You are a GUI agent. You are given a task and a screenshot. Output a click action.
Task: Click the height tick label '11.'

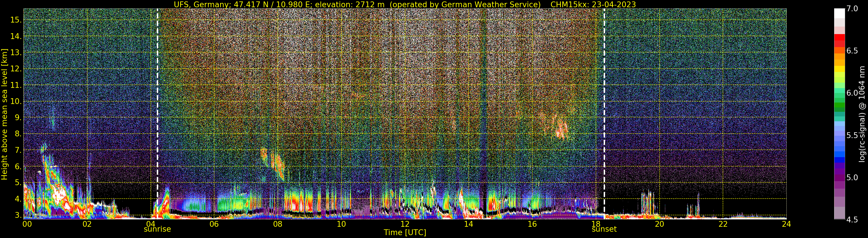coord(16,85)
